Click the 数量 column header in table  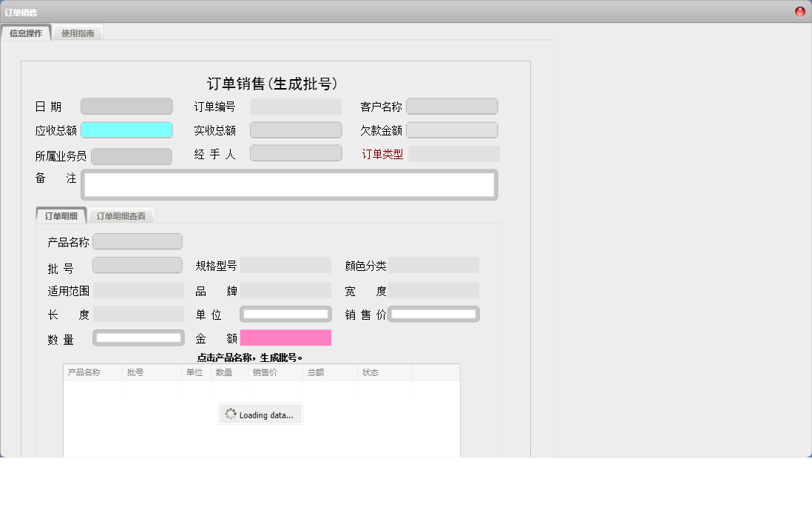point(230,372)
